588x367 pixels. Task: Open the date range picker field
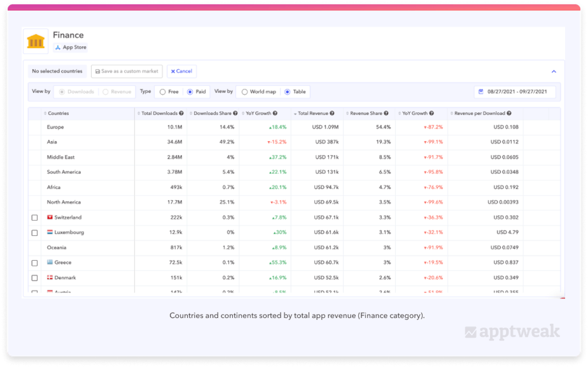click(x=514, y=92)
